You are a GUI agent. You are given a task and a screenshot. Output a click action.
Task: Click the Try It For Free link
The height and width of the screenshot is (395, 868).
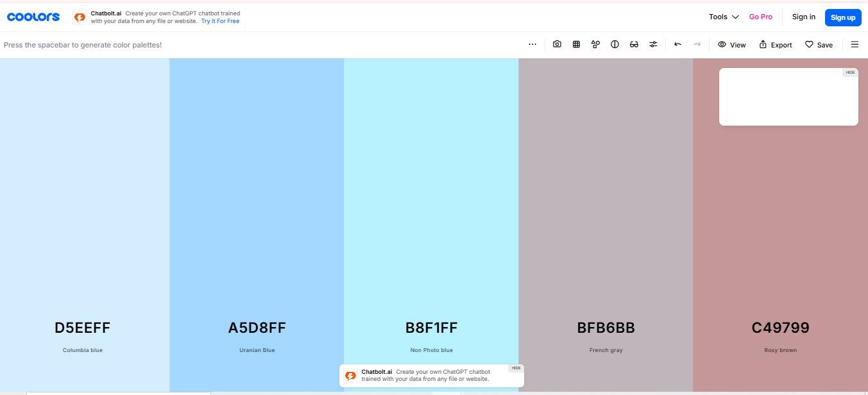point(220,21)
